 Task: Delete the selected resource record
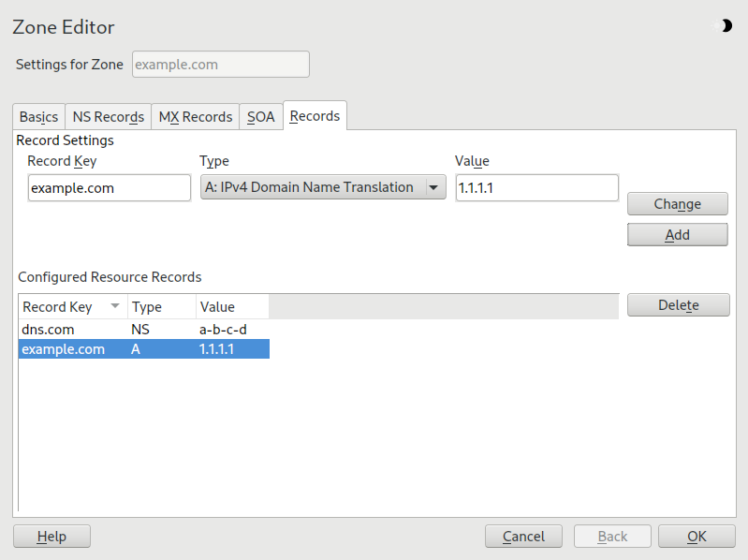677,305
